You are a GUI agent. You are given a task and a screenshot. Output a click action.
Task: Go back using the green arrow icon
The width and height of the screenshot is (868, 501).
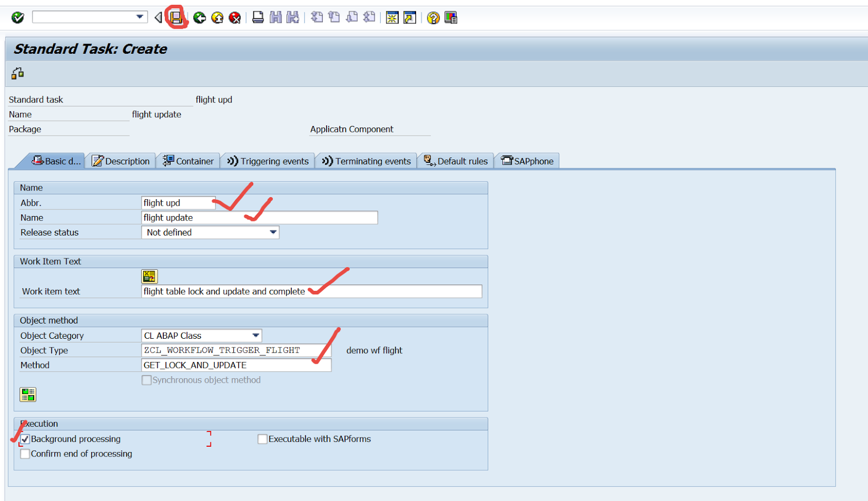point(200,18)
